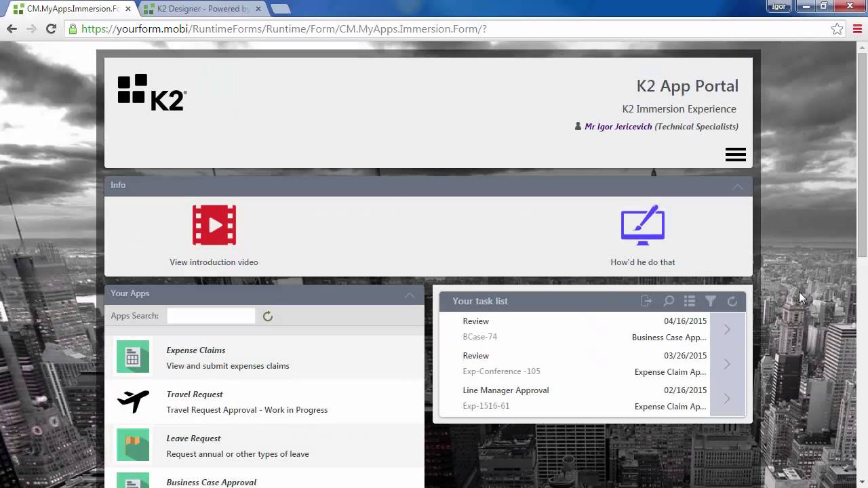Open a new browser tab

(x=280, y=9)
